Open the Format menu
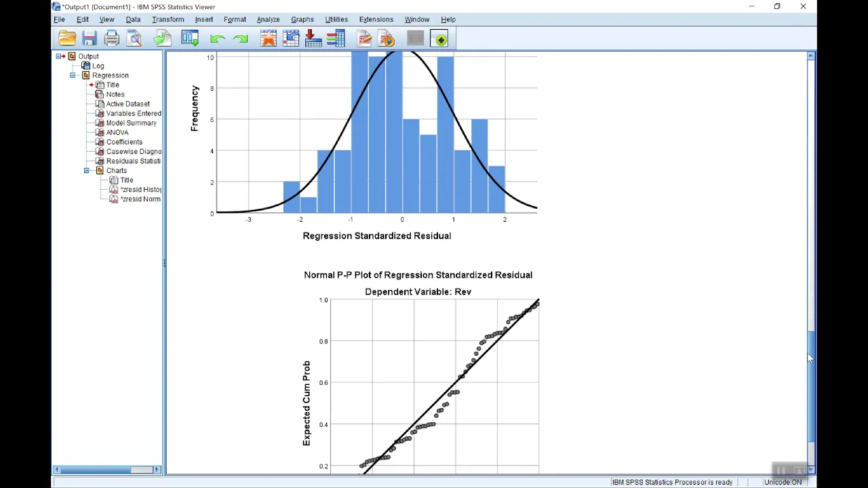Viewport: 868px width, 488px height. (x=235, y=20)
